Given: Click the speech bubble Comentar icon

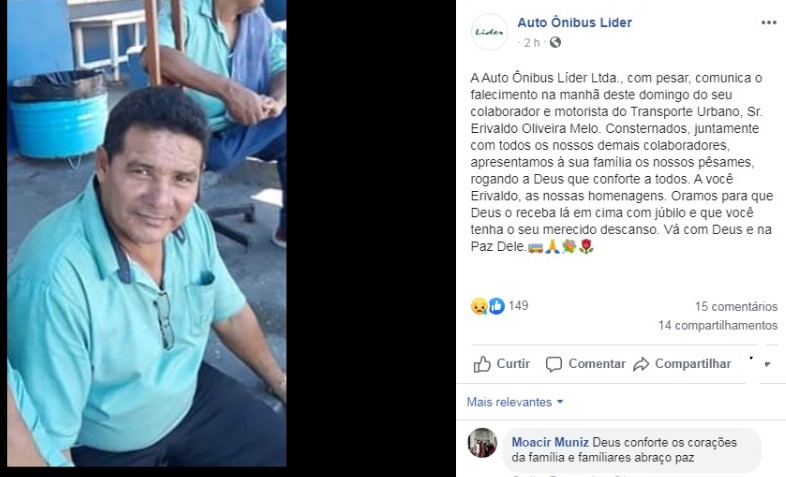Looking at the screenshot, I should tap(554, 364).
